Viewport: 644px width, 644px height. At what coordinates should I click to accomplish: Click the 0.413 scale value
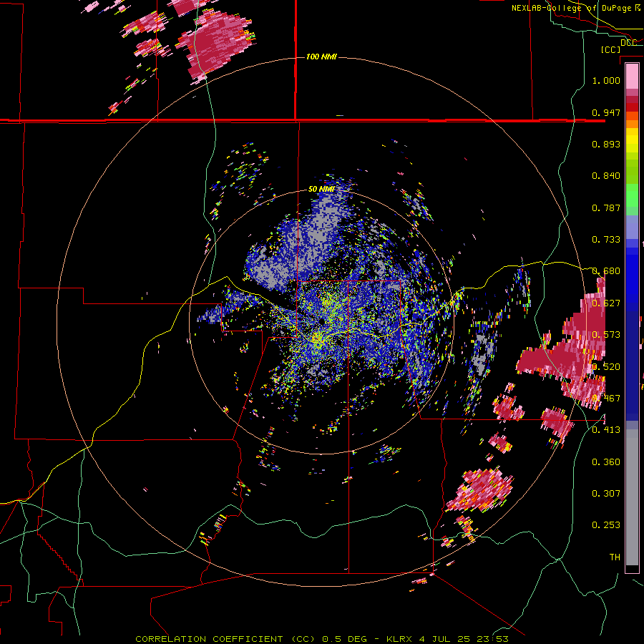(606, 430)
